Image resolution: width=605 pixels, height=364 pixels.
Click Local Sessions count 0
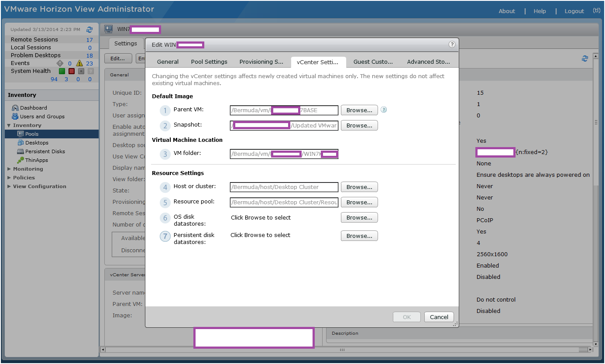(x=90, y=48)
